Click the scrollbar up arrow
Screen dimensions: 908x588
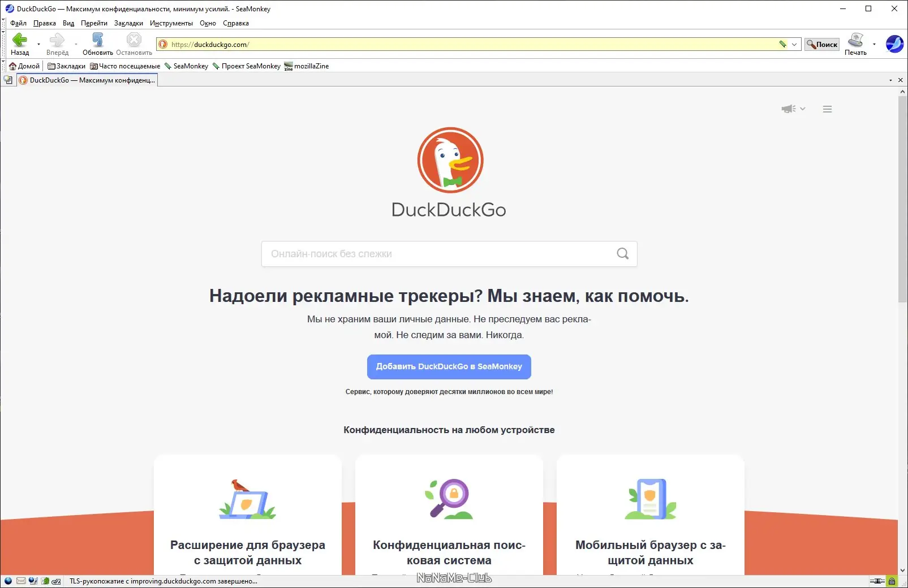(902, 91)
